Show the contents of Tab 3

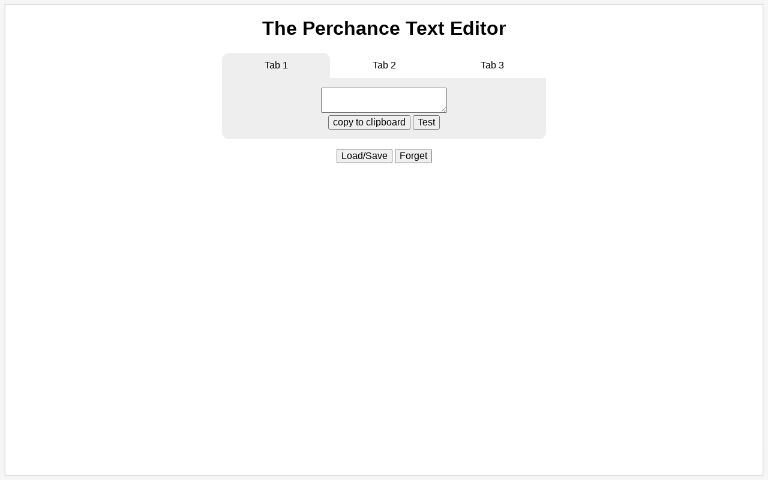click(x=492, y=65)
